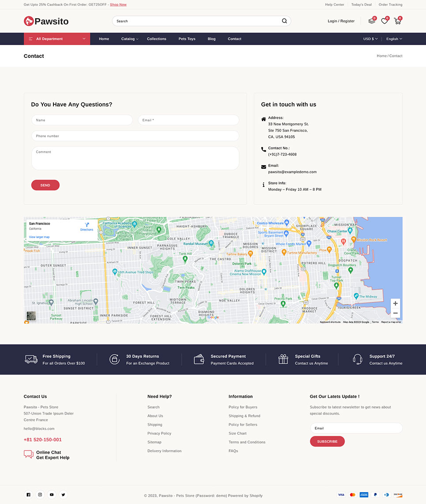Zoom out on the map
The image size is (426, 504).
tap(395, 313)
